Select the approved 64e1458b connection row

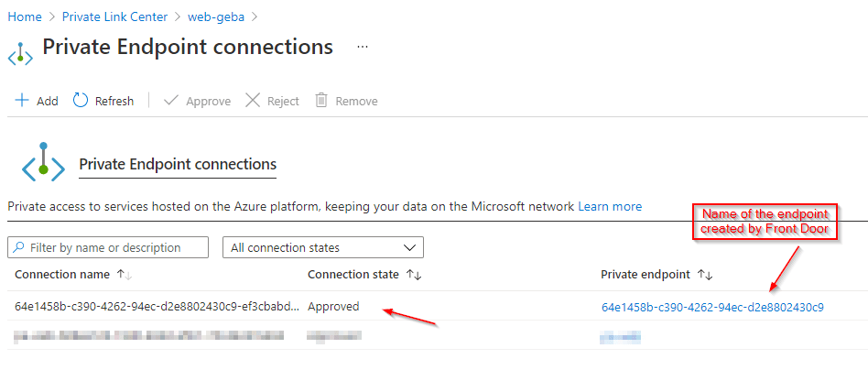tap(157, 307)
